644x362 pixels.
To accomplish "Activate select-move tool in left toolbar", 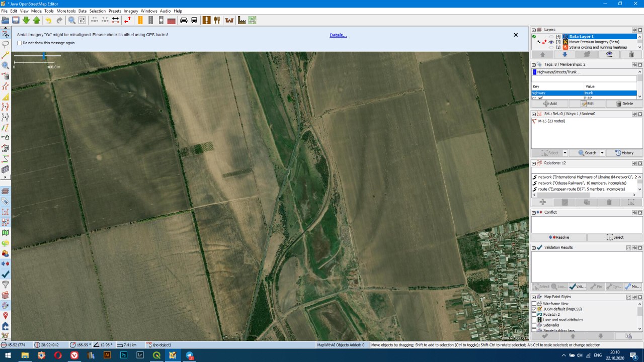I will pos(6,35).
